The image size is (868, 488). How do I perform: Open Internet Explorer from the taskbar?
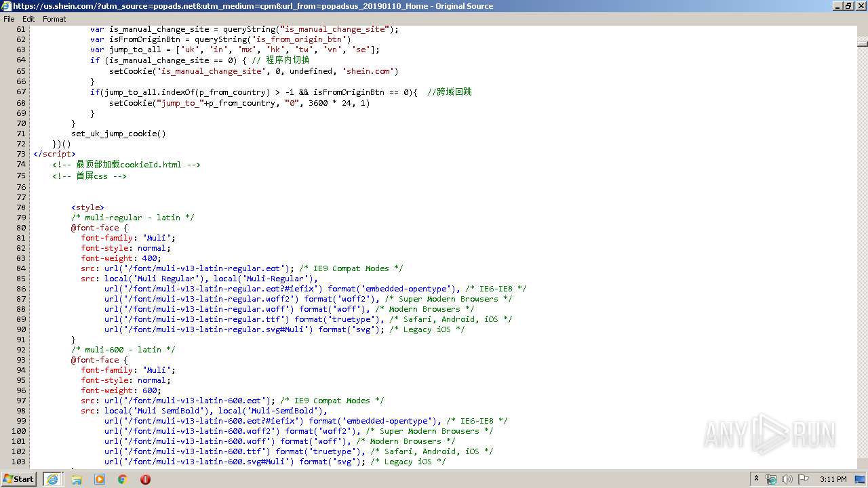pos(52,479)
